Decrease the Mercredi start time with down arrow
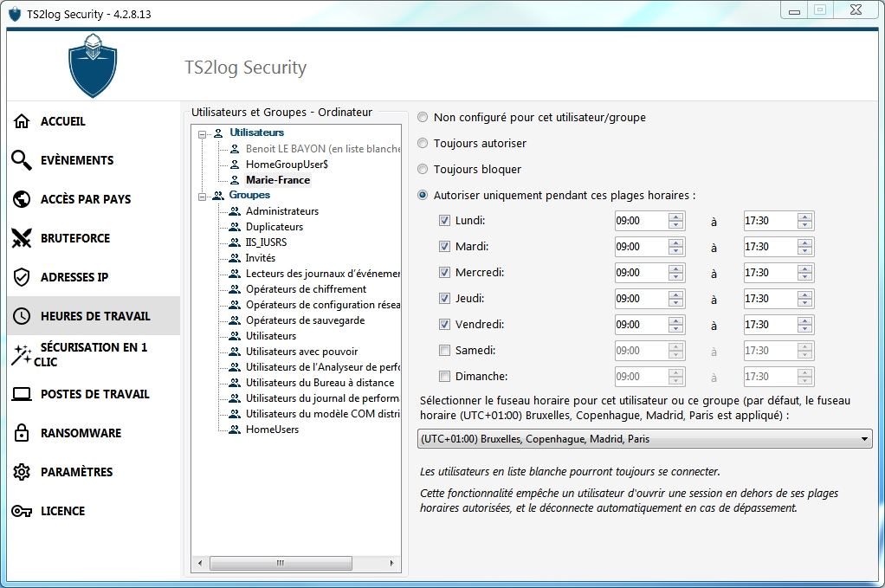This screenshot has width=885, height=588. click(x=675, y=276)
